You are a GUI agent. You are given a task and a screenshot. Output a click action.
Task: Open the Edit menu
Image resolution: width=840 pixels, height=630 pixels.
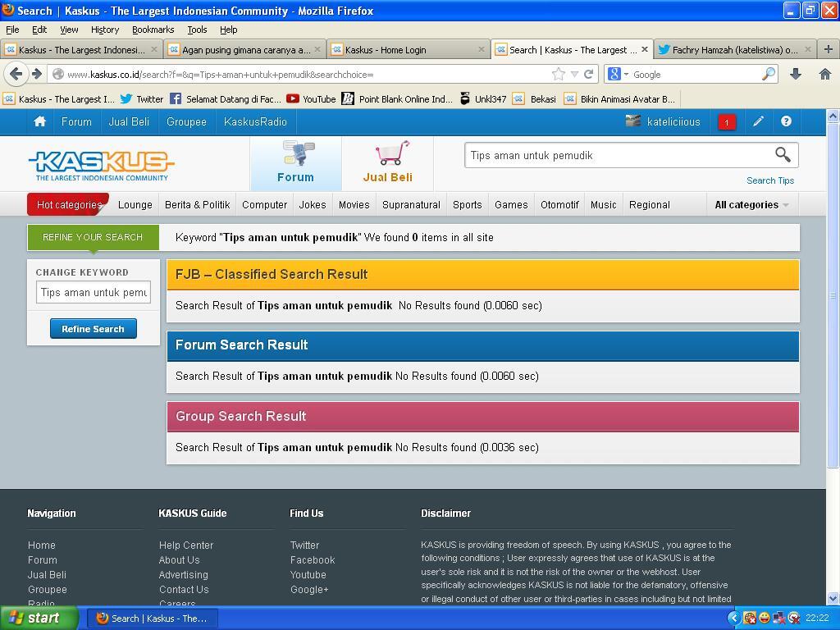click(x=39, y=30)
